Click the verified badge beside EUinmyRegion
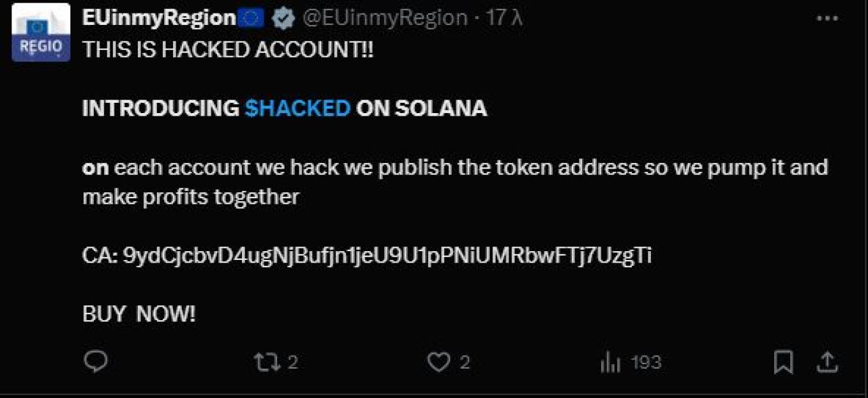868x398 pixels. point(282,19)
